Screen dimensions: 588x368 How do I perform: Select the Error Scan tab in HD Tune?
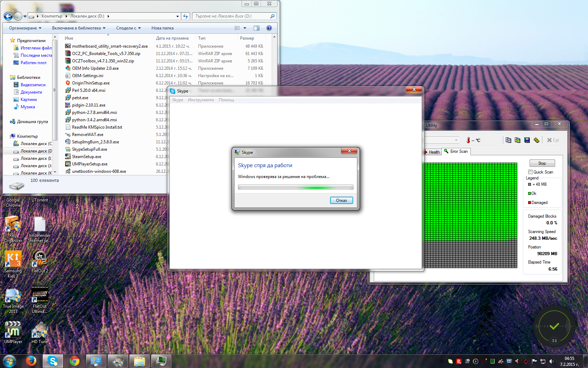coord(456,151)
